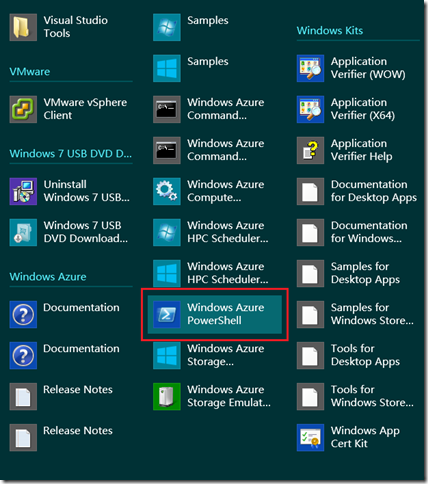Open Samples tile with Windows logo icon
Screen dimensions: 428x484
[191, 68]
